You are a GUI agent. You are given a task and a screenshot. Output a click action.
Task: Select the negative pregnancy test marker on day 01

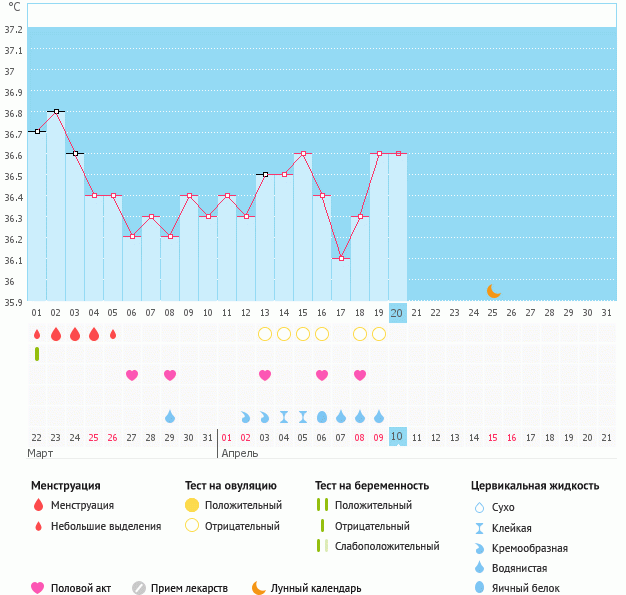point(37,354)
